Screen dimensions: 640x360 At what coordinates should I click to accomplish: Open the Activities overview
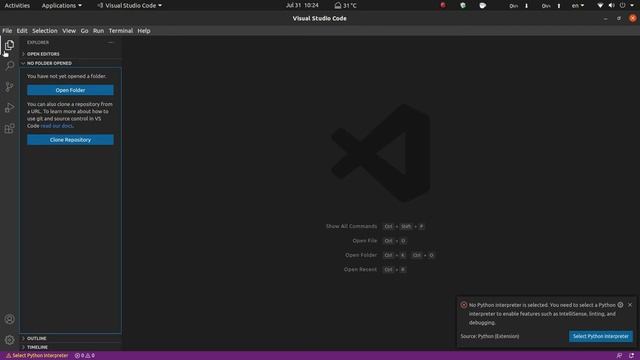(17, 6)
